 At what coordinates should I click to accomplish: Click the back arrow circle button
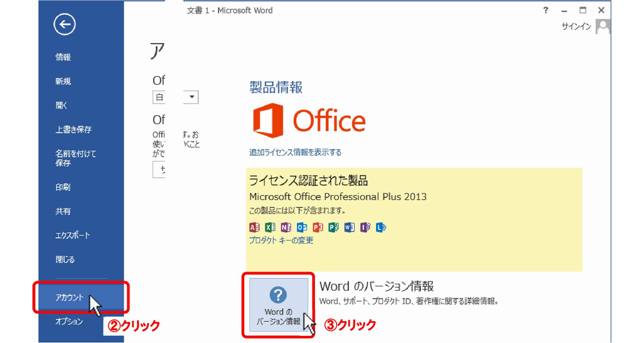pos(64,24)
